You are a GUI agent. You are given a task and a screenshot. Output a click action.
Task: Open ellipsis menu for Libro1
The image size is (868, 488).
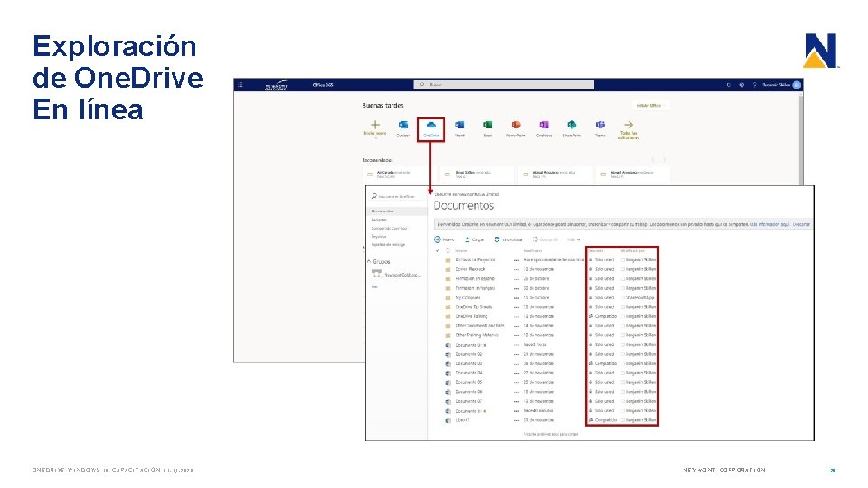[516, 420]
